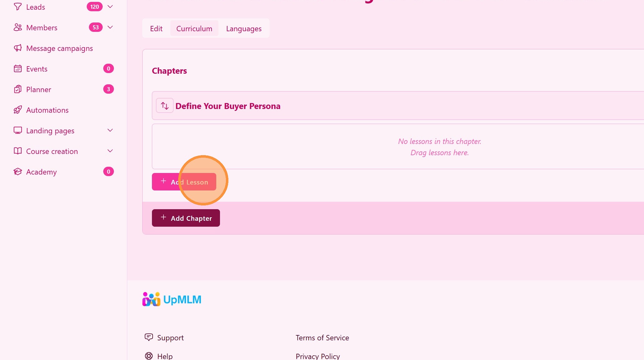Open the Languages tab
Viewport: 644px width, 360px height.
(244, 28)
